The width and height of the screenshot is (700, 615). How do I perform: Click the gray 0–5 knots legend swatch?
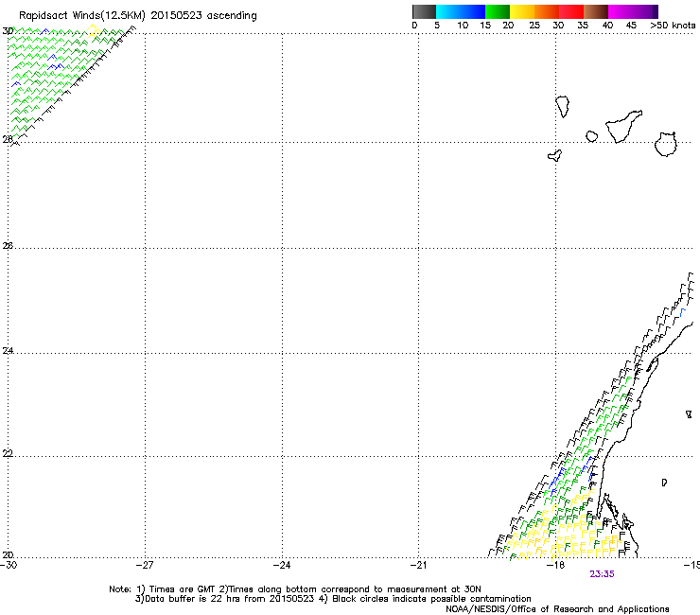(x=424, y=11)
